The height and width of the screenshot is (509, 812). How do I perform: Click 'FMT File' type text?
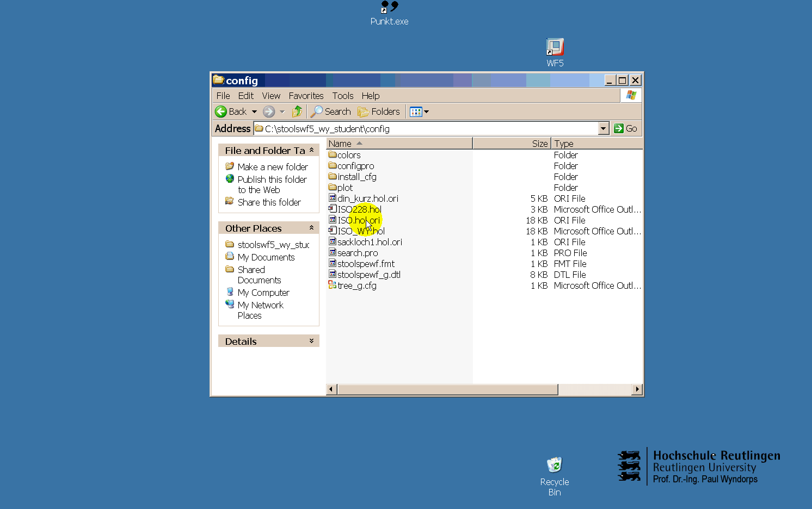click(570, 264)
